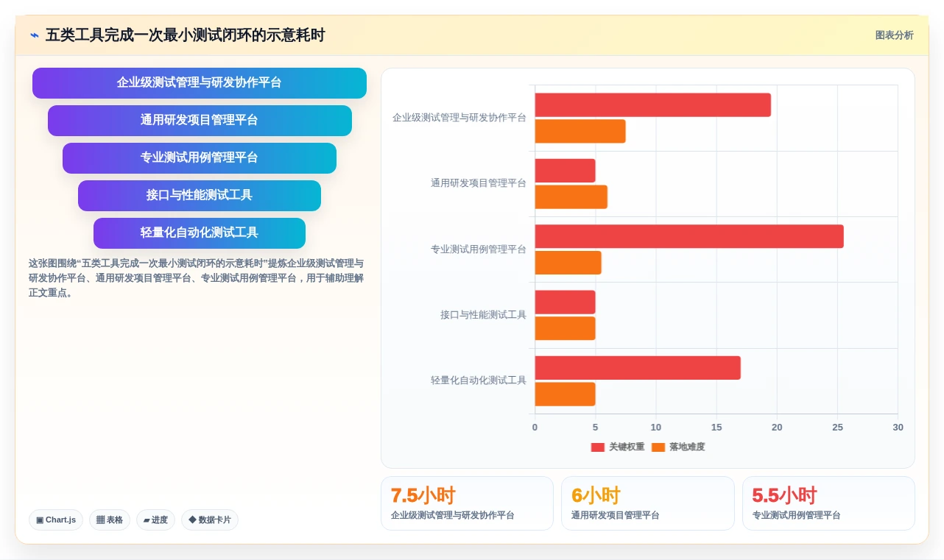Screen dimensions: 944x560
Task: Click orange bar for 专业测试用例管理平台
Action: pyautogui.click(x=568, y=263)
